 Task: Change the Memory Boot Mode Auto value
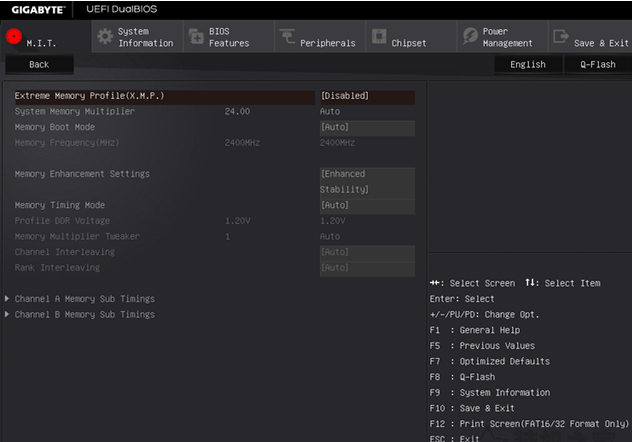point(365,128)
